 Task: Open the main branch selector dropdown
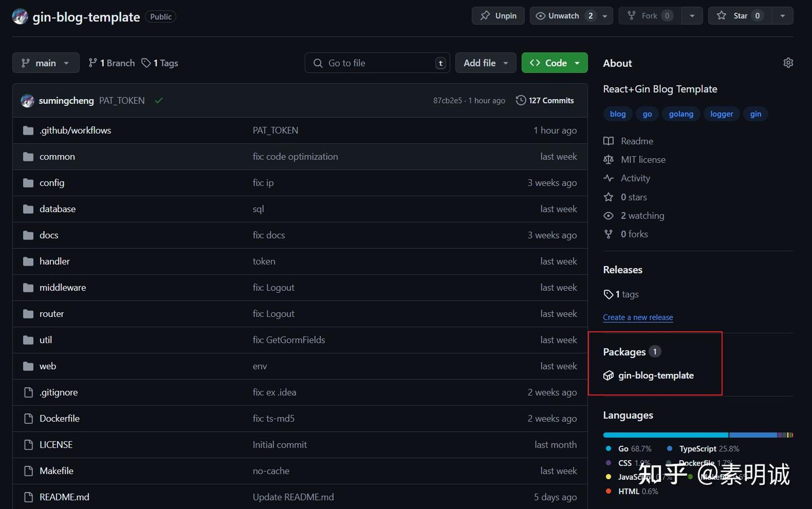point(46,63)
